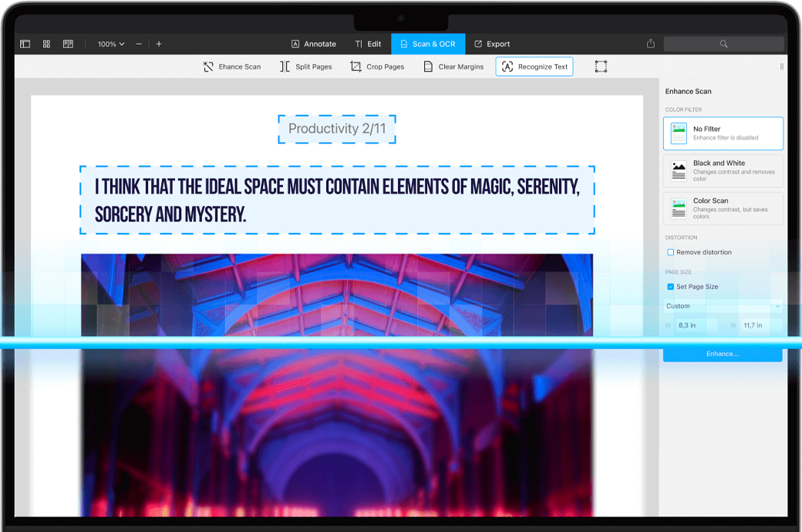
Task: Click the Enhance Scan tool
Action: pyautogui.click(x=231, y=67)
